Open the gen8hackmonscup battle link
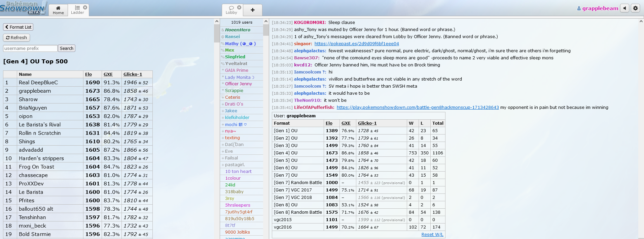The image size is (644, 239). (x=418, y=108)
